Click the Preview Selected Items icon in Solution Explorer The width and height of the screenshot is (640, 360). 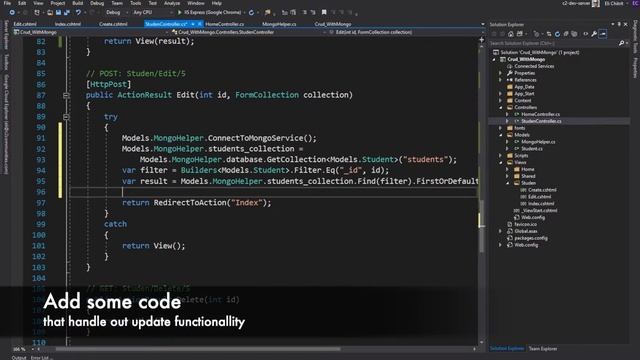pyautogui.click(x=603, y=34)
